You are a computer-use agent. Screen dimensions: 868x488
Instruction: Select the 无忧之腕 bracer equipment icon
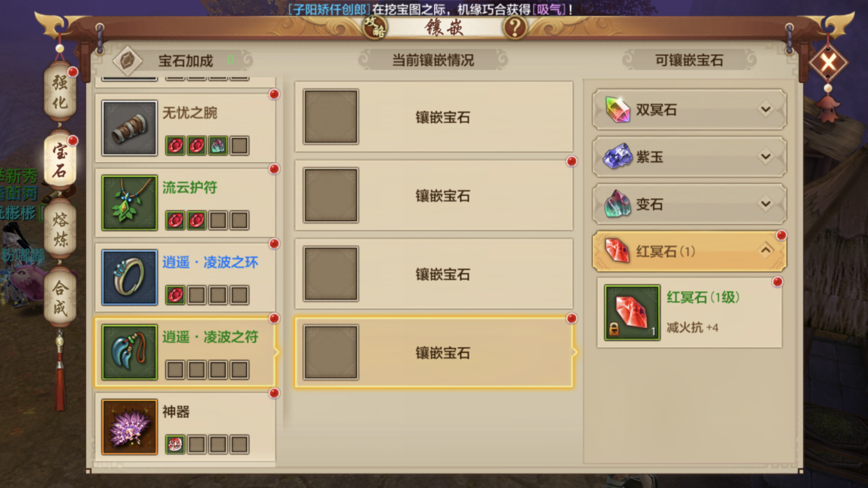[x=129, y=127]
